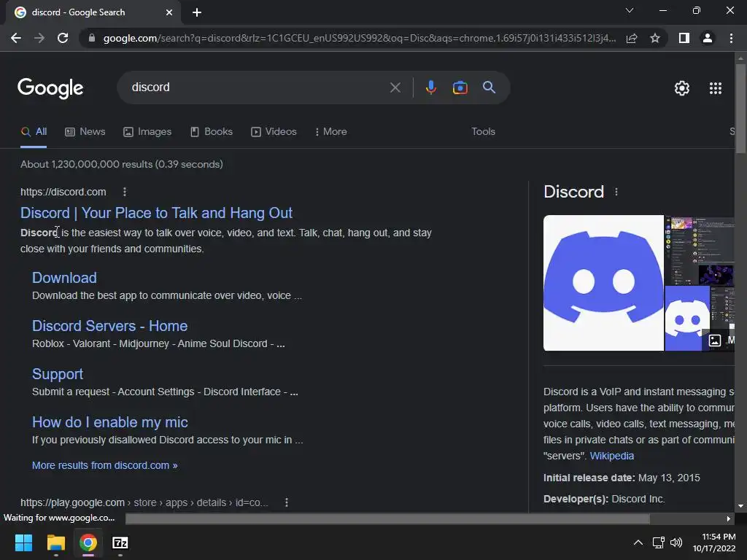
Task: Switch to the Images tab
Action: [x=147, y=132]
